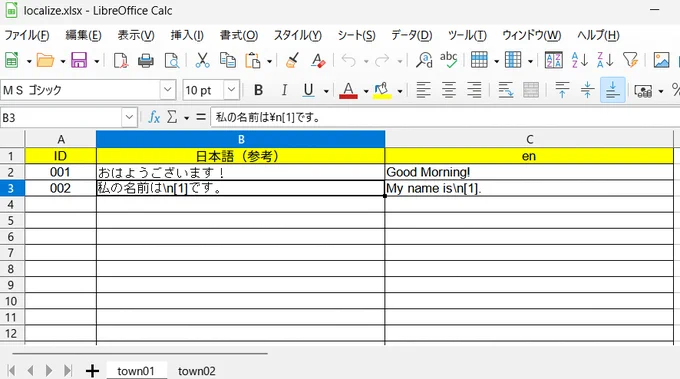Activate Clone Formatting paintbrush

pyautogui.click(x=293, y=60)
